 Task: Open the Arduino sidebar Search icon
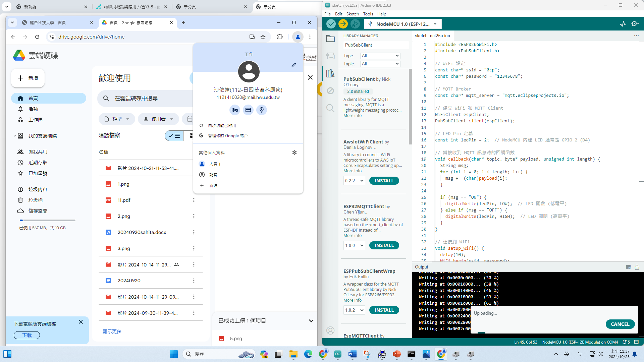(330, 108)
